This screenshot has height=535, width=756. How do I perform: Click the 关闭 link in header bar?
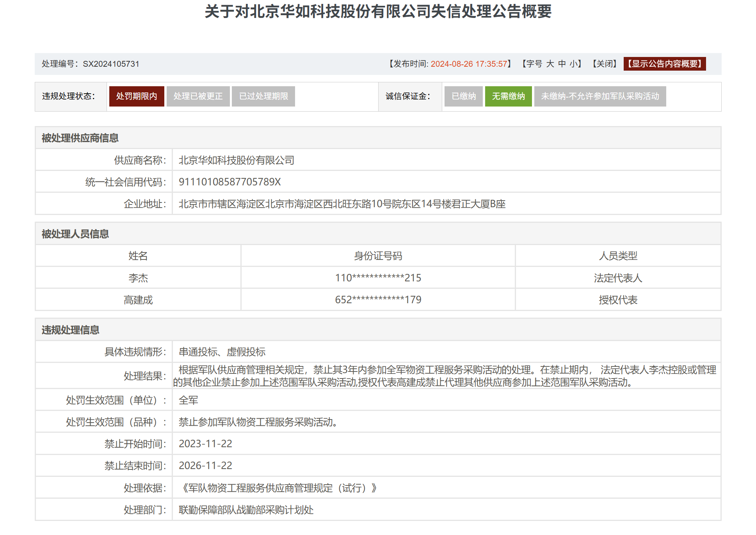[x=605, y=64]
